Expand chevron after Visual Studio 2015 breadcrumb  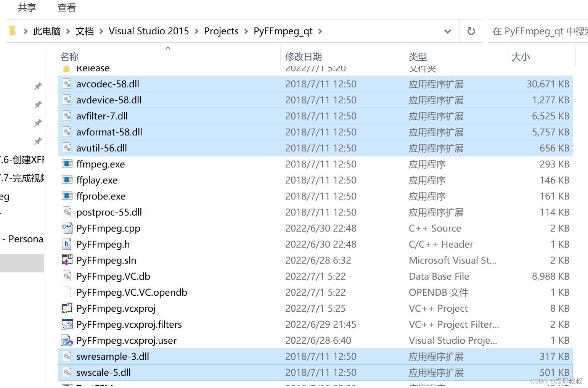[197, 31]
